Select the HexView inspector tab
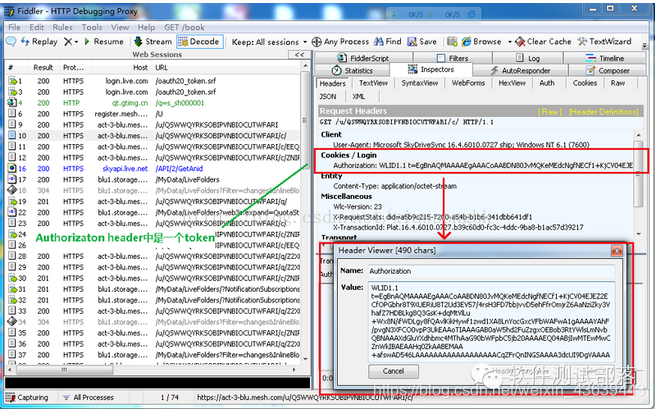This screenshot has width=655, height=409. click(x=512, y=83)
